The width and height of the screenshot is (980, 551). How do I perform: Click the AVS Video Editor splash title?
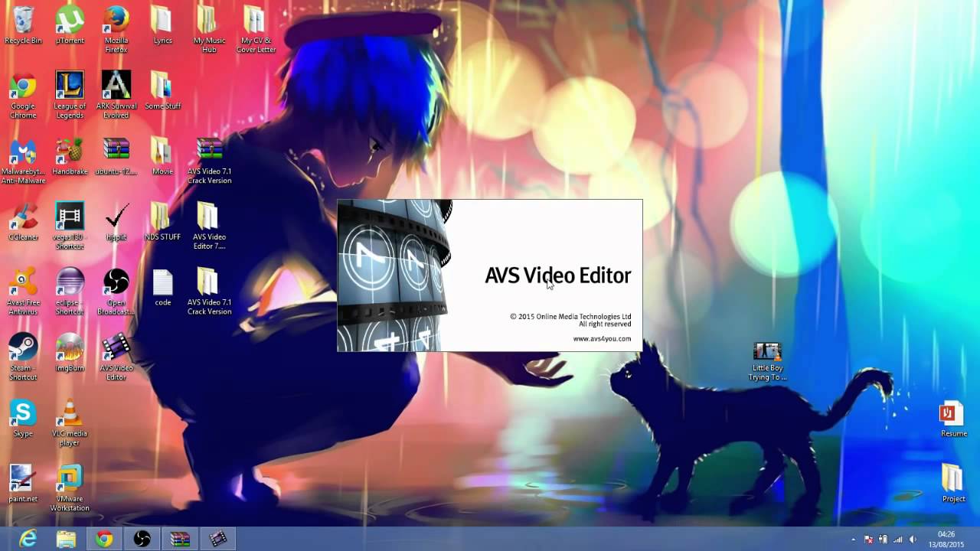(558, 275)
